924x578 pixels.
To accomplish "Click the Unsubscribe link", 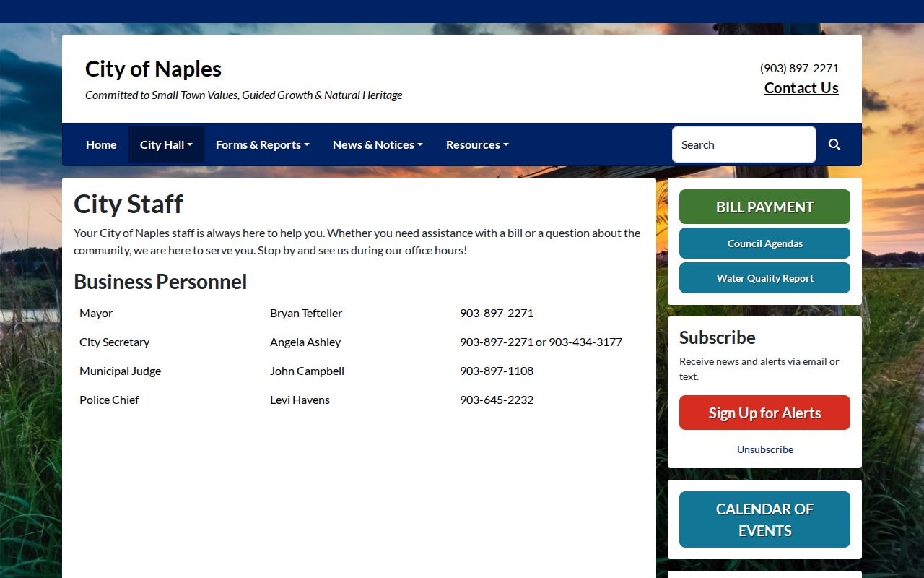I will pos(765,449).
